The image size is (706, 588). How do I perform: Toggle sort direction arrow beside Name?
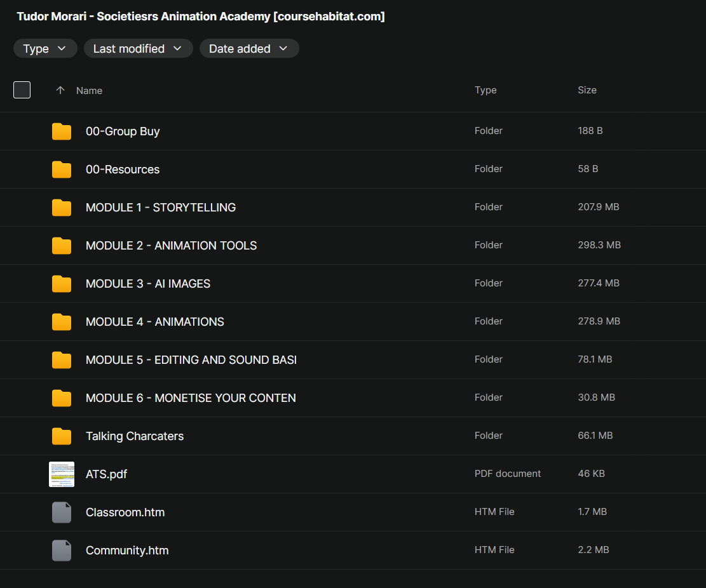click(60, 90)
